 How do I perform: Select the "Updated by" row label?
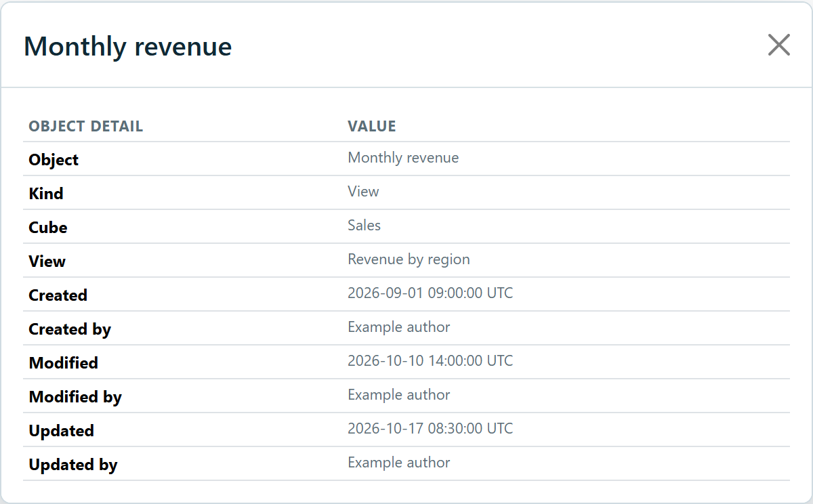(73, 465)
